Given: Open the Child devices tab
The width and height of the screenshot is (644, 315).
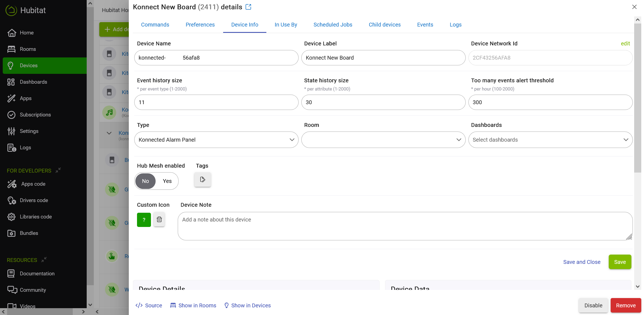Looking at the screenshot, I should (x=385, y=25).
